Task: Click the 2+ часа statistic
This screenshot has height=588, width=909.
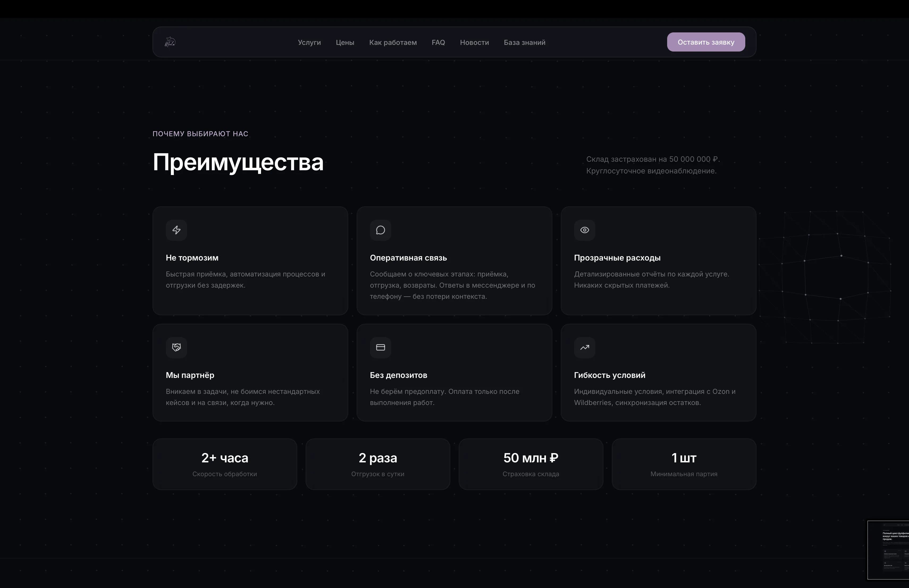Action: click(x=225, y=458)
